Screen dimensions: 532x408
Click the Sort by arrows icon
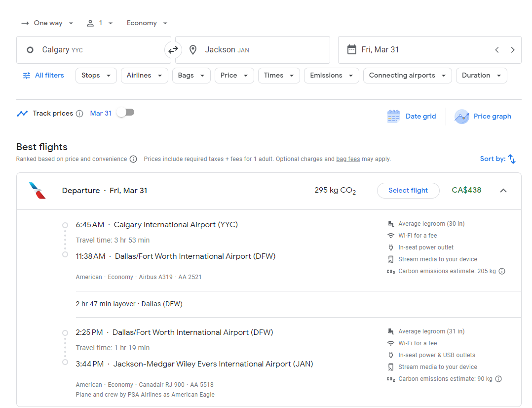click(x=512, y=159)
